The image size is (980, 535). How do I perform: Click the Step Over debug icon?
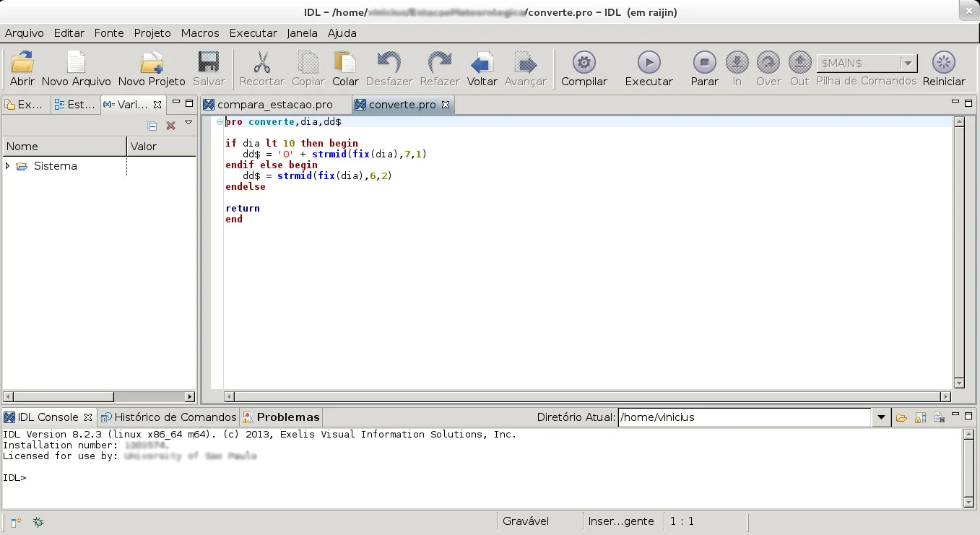click(x=768, y=62)
